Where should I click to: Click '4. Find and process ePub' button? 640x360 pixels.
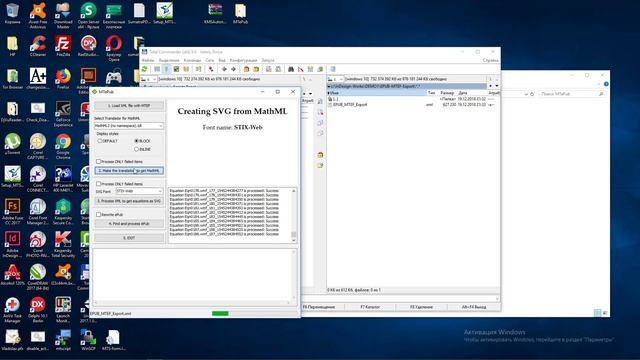129,224
